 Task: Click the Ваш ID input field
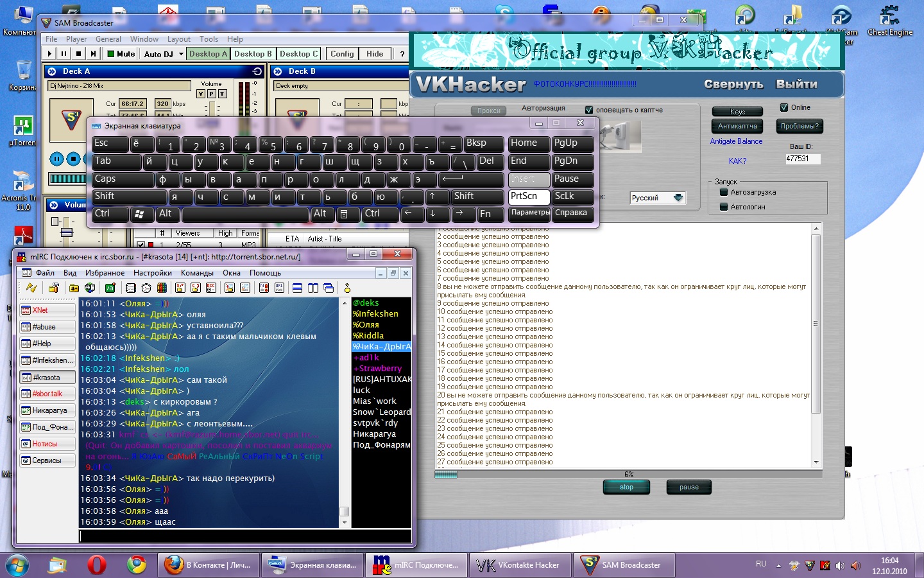pos(803,159)
